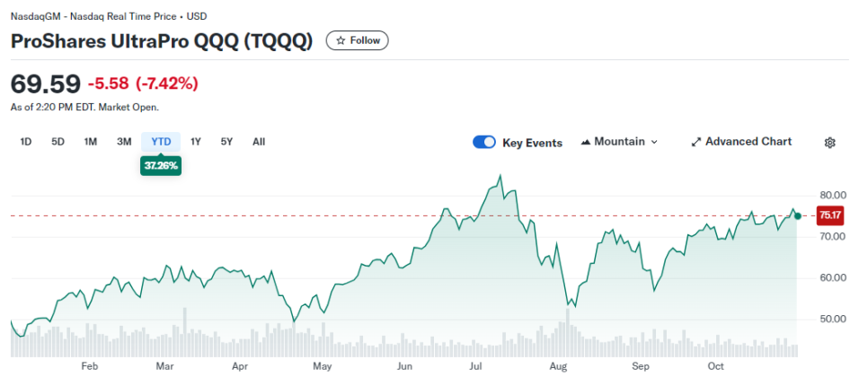Follow the TQQQ ticker
868x377 pixels.
(357, 40)
